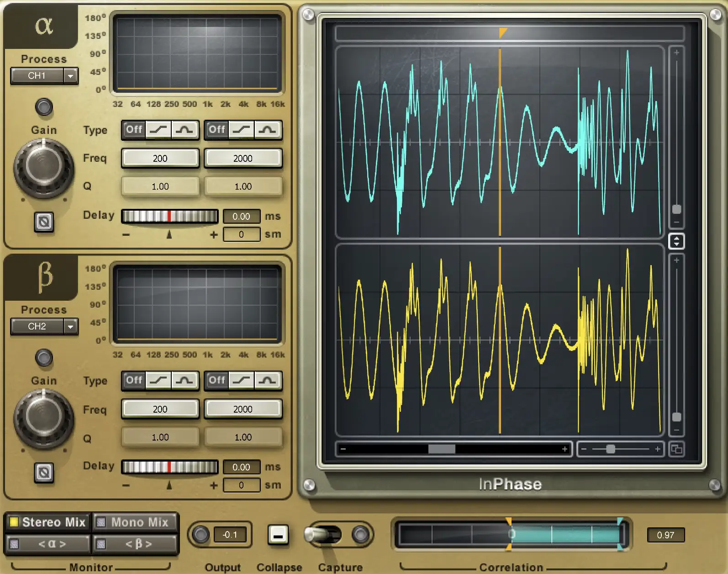Click the alpha first band Freq field 200
Viewport: 728px width, 574px height.
pos(160,158)
